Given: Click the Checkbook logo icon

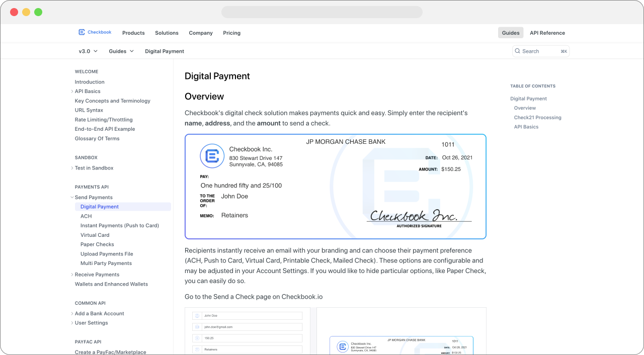Looking at the screenshot, I should point(82,32).
